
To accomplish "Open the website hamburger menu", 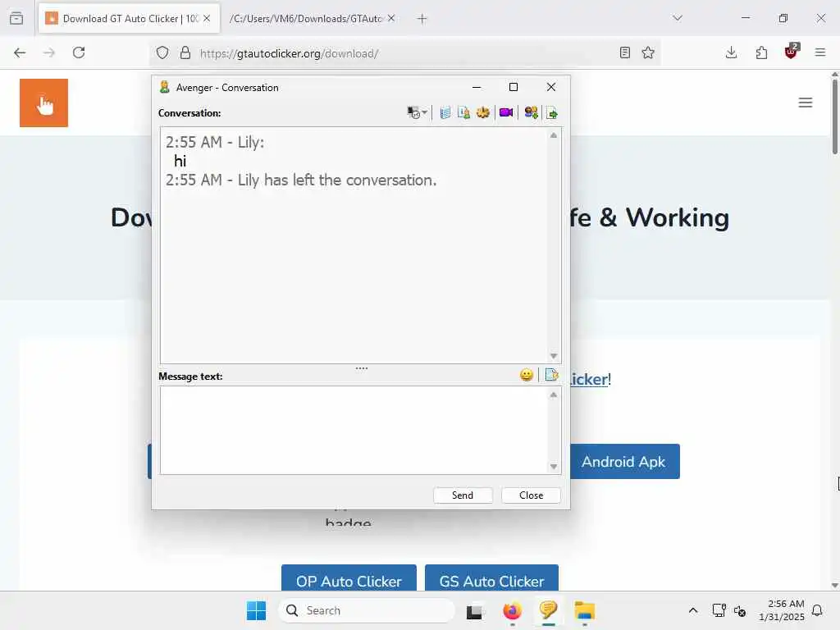I will pos(806,103).
